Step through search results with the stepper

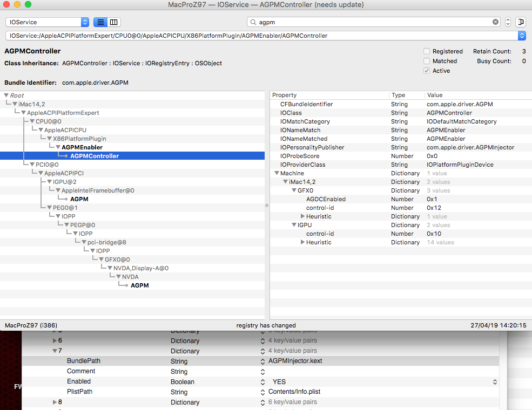(x=508, y=22)
